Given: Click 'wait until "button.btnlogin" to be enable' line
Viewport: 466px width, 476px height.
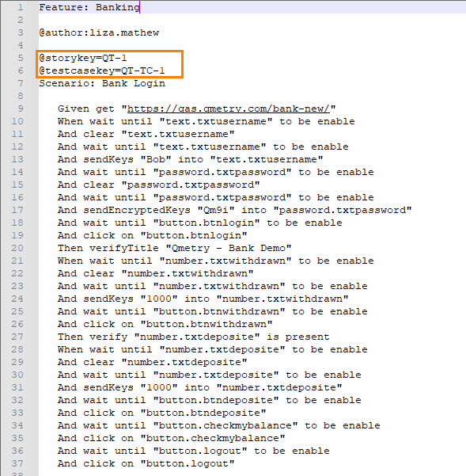Looking at the screenshot, I should click(x=200, y=223).
